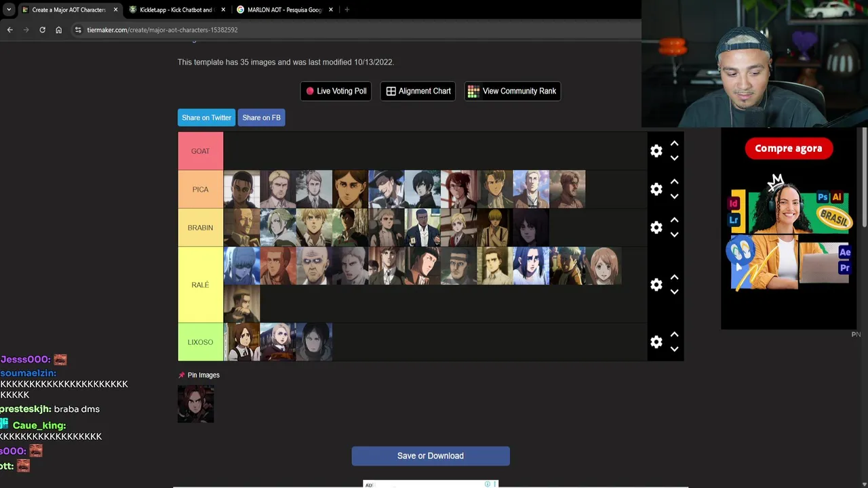This screenshot has width=868, height=488.
Task: Select the lone character on RALÉ second line
Action: tap(241, 304)
